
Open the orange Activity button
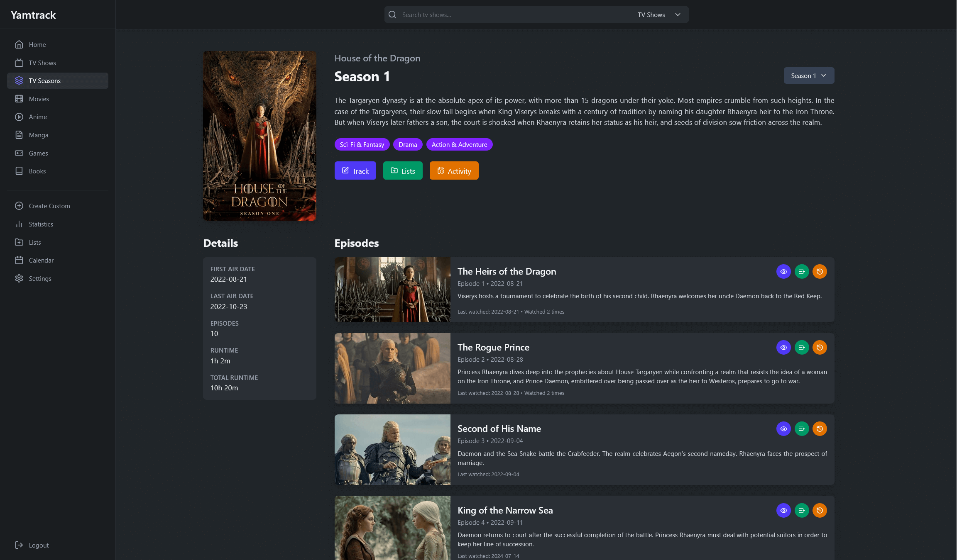[454, 171]
